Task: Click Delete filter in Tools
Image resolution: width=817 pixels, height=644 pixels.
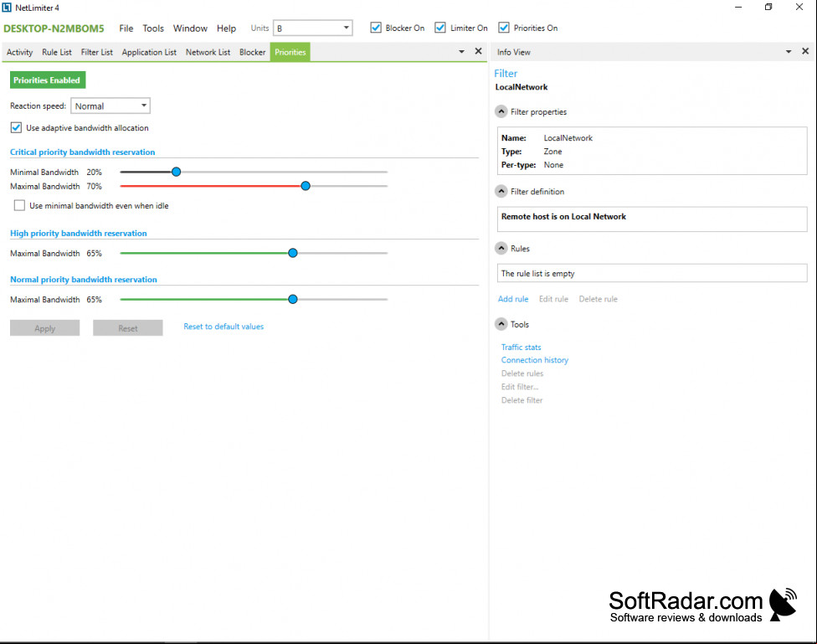Action: point(522,400)
